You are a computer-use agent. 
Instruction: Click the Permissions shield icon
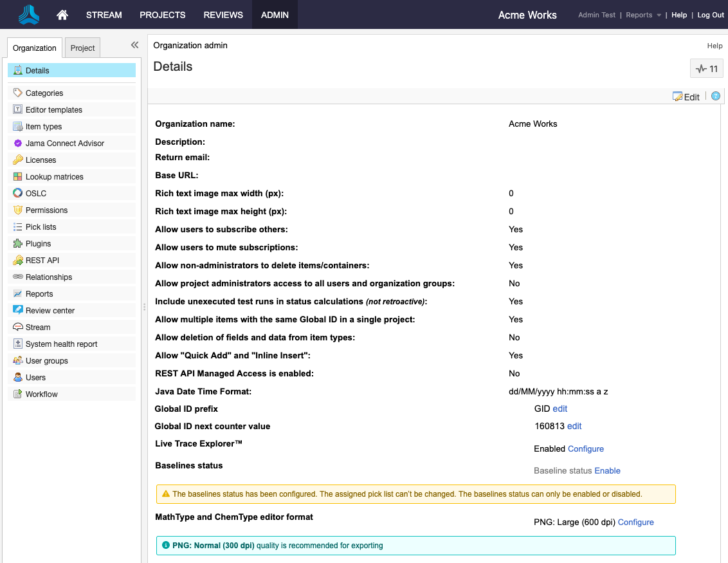click(18, 210)
